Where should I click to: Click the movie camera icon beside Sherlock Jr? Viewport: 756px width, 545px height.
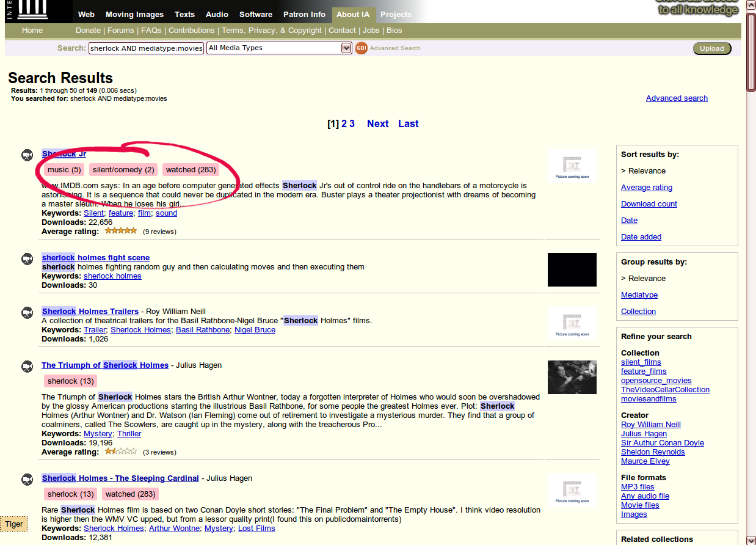[27, 155]
